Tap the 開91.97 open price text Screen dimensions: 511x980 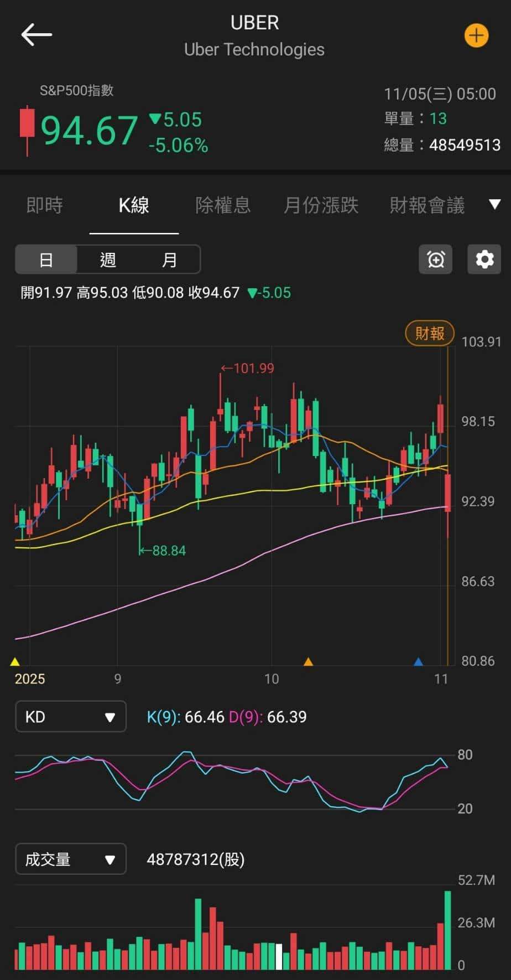(46, 292)
